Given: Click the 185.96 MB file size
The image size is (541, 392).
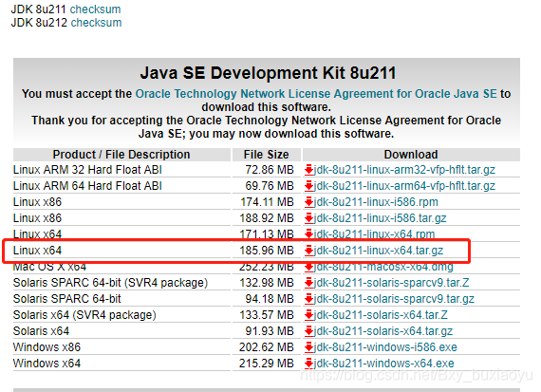Looking at the screenshot, I should tap(267, 251).
